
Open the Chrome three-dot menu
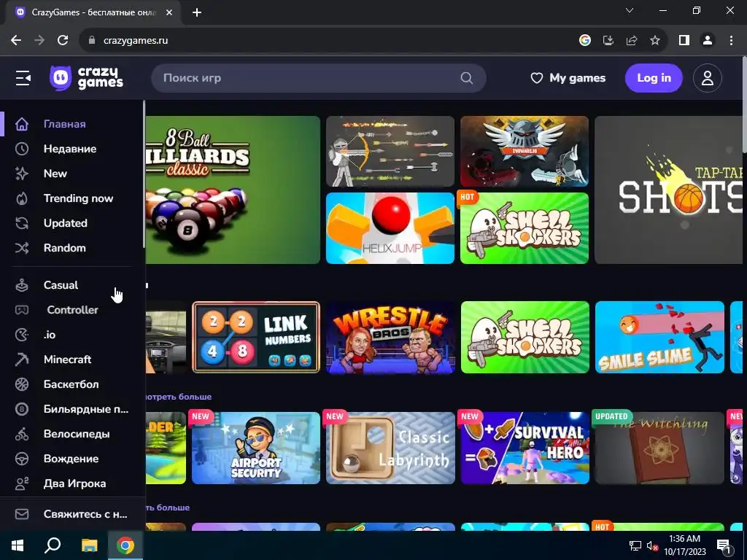point(731,41)
